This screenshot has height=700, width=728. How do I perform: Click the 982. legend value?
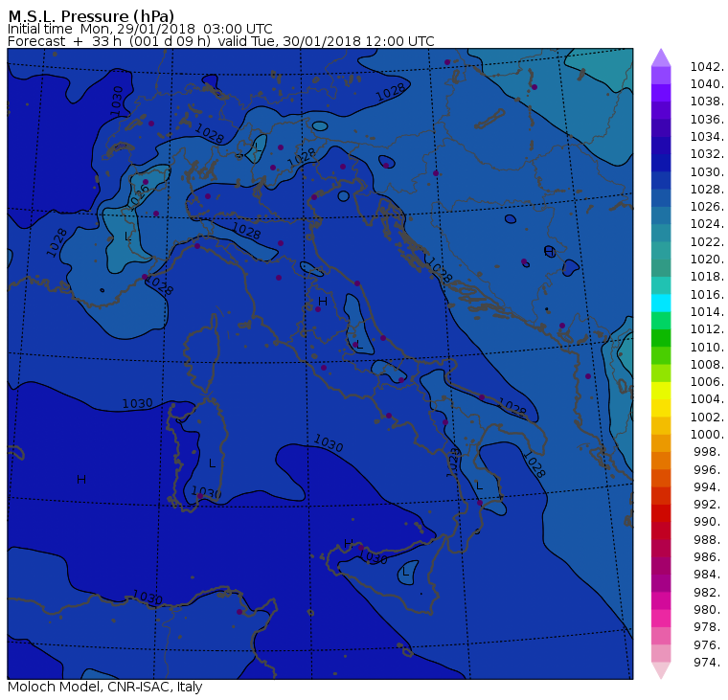tap(709, 592)
